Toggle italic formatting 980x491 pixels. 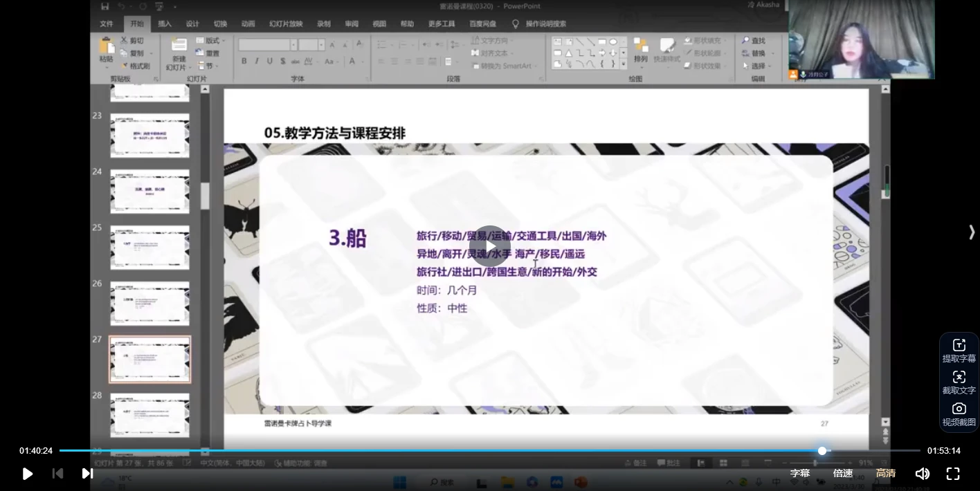click(x=255, y=60)
